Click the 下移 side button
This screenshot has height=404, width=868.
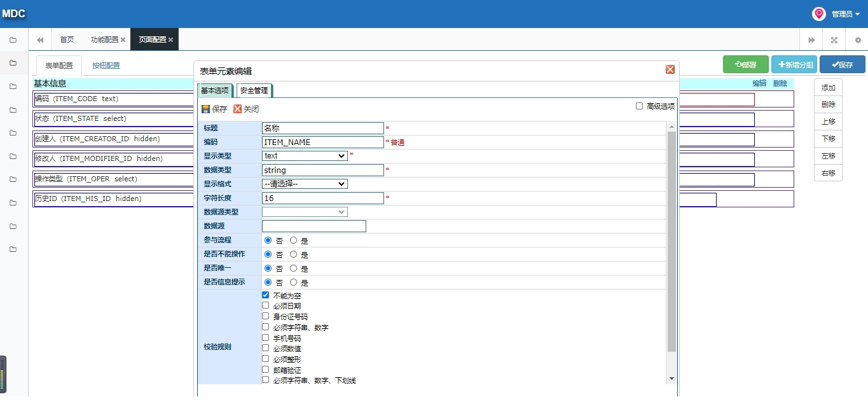click(x=829, y=139)
